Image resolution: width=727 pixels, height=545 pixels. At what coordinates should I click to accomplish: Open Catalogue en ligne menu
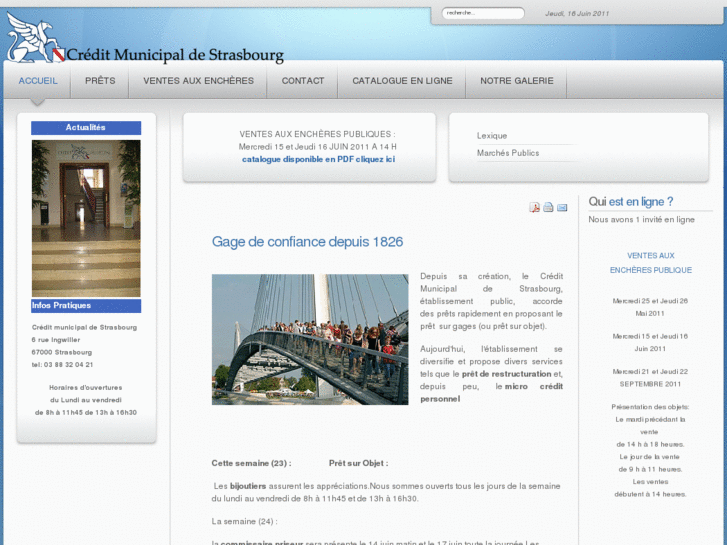[402, 81]
